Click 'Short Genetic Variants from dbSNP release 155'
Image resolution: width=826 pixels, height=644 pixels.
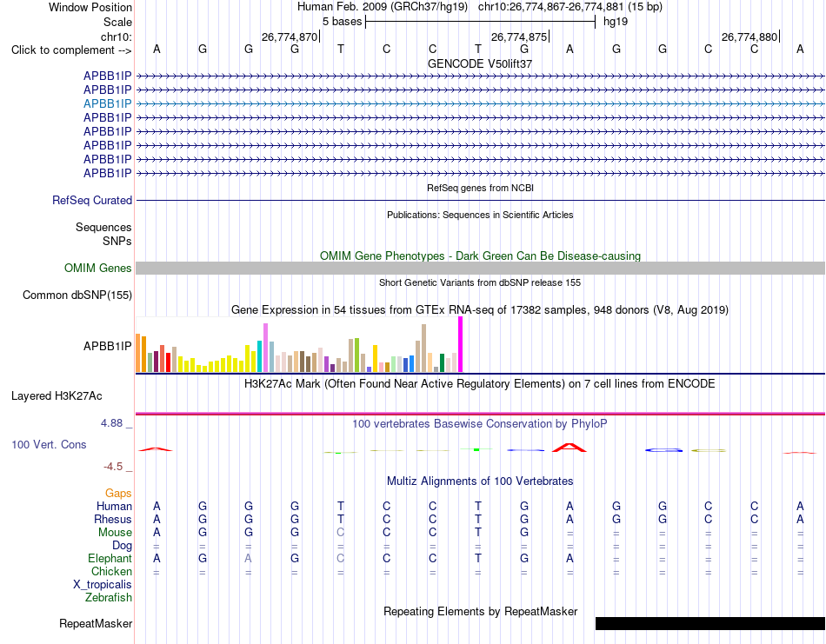[480, 282]
